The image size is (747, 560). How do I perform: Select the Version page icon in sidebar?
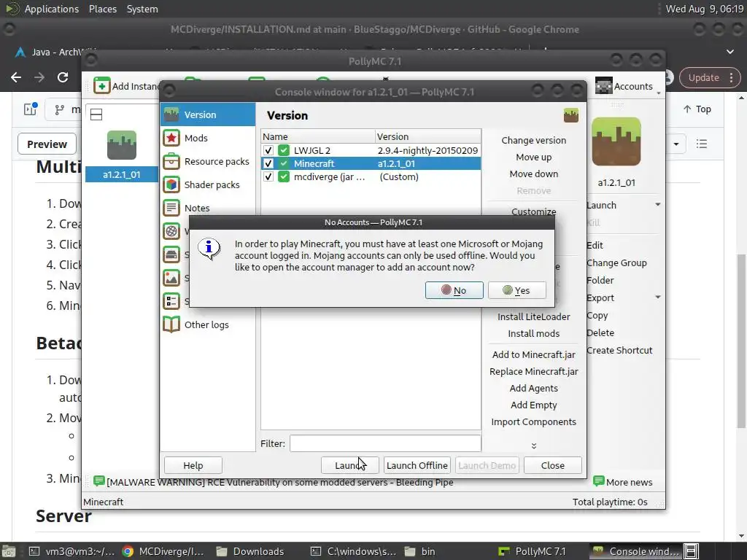pyautogui.click(x=171, y=114)
